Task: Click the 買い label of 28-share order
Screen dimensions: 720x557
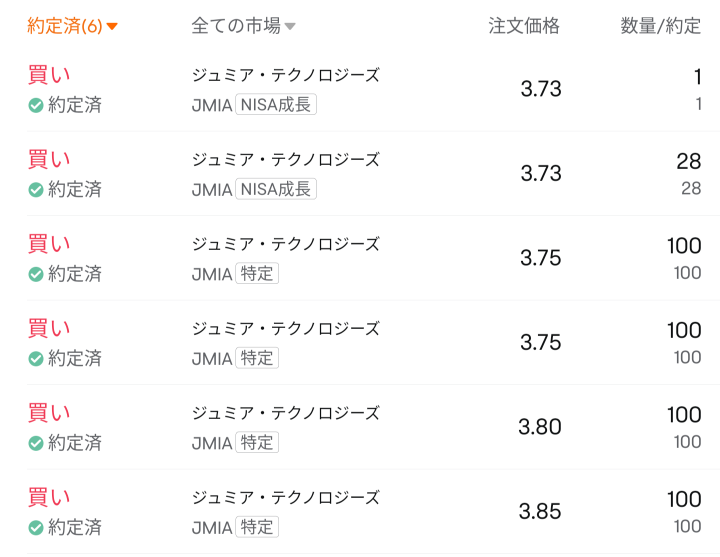Action: point(49,159)
